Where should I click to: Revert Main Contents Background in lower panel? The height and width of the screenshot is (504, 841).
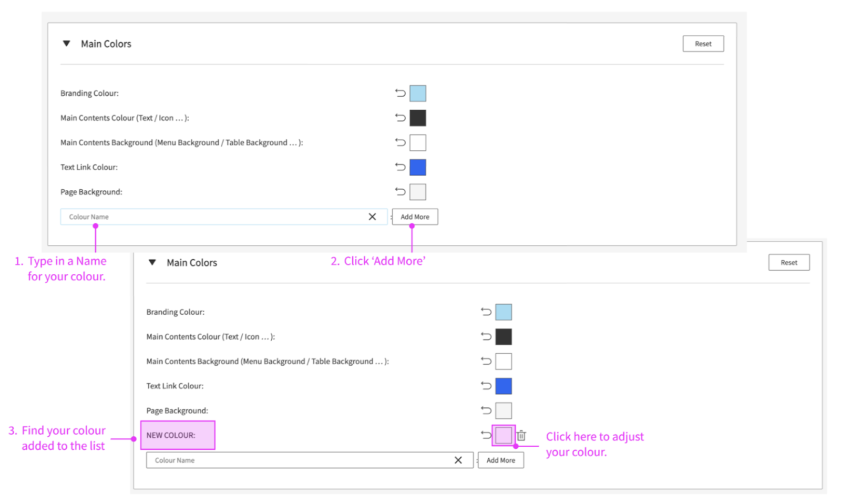click(x=486, y=361)
